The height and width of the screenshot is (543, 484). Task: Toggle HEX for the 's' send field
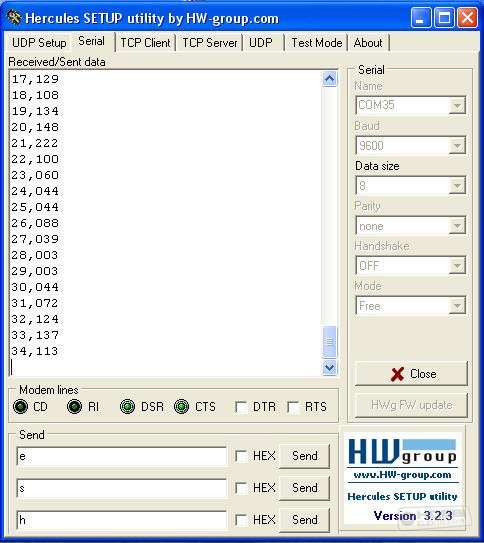241,488
